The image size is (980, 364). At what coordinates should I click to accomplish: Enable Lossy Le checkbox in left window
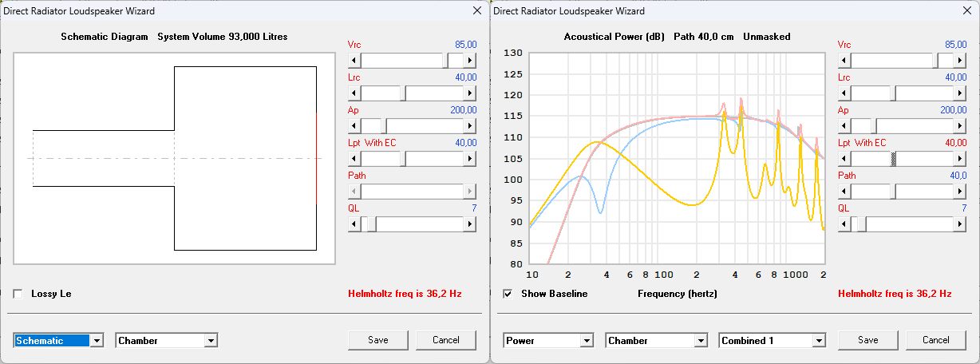[18, 294]
